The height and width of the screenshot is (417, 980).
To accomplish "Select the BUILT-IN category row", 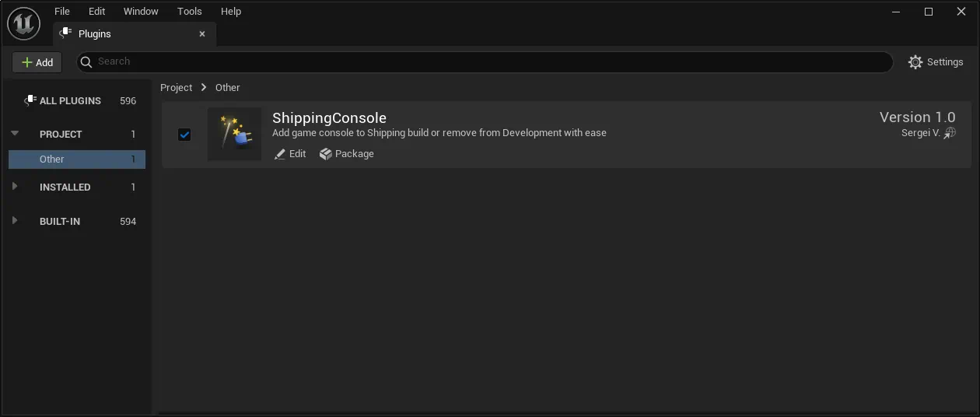I will tap(77, 221).
